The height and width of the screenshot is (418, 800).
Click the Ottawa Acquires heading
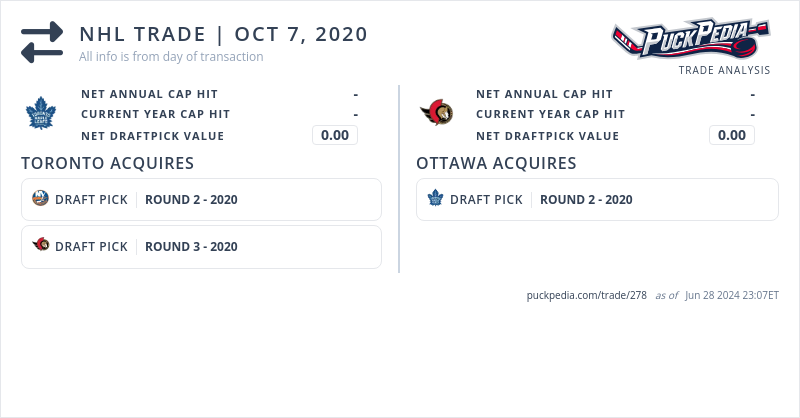pyautogui.click(x=496, y=163)
